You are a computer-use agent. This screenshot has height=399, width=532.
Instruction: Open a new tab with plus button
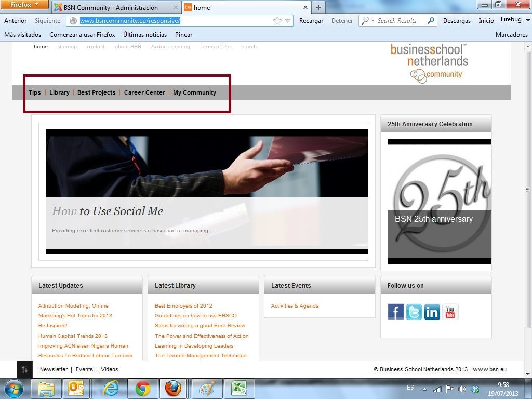click(x=318, y=7)
